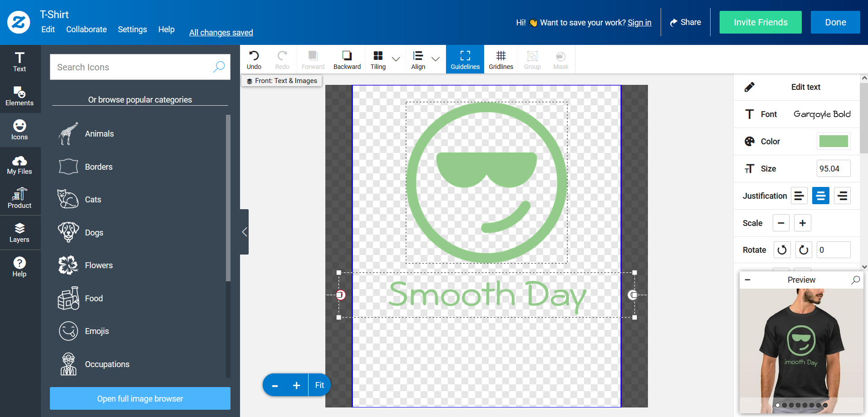Viewport: 868px width, 417px height.
Task: Collapse the left icons panel
Action: 244,232
